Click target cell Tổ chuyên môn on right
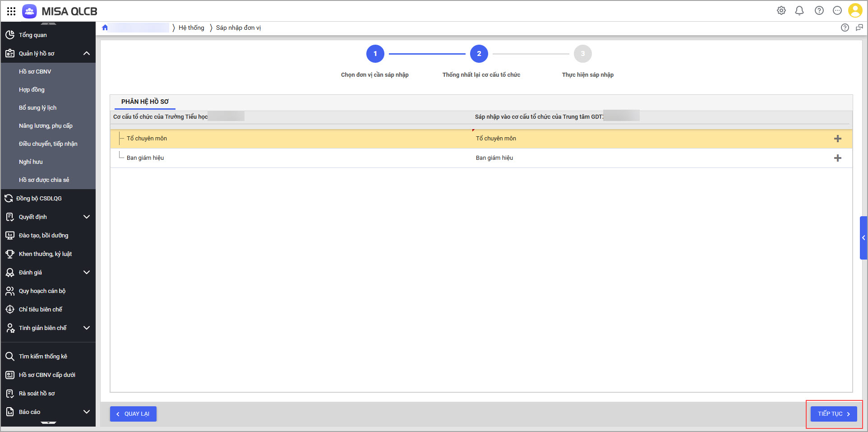 coord(496,139)
